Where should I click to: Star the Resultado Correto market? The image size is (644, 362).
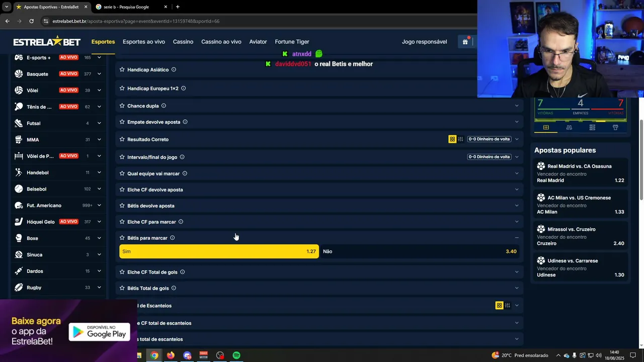point(122,139)
